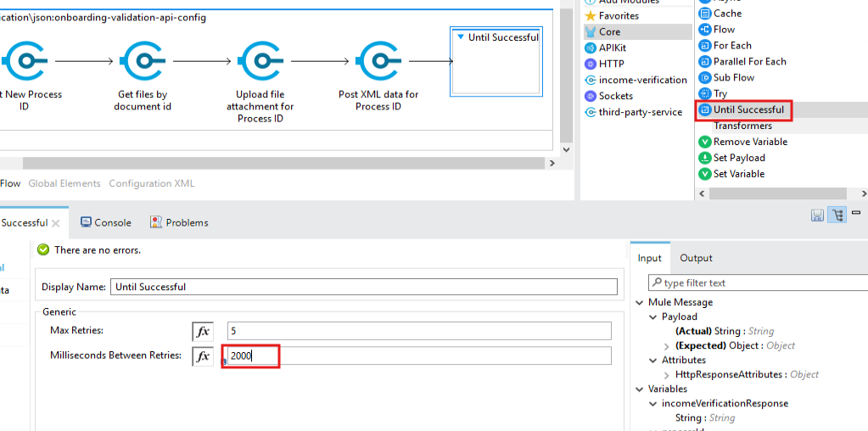Open the Global Elements view

coord(64,183)
